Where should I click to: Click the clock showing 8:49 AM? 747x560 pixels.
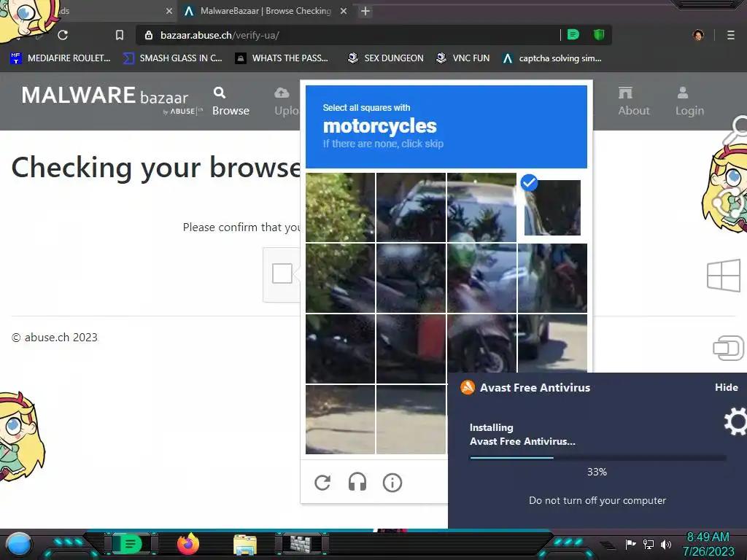[708, 537]
